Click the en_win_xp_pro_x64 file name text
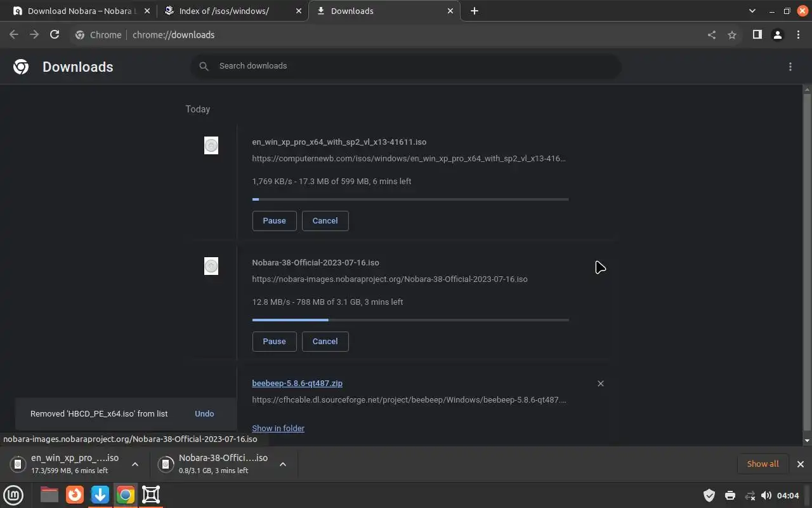The height and width of the screenshot is (508, 812). point(339,142)
